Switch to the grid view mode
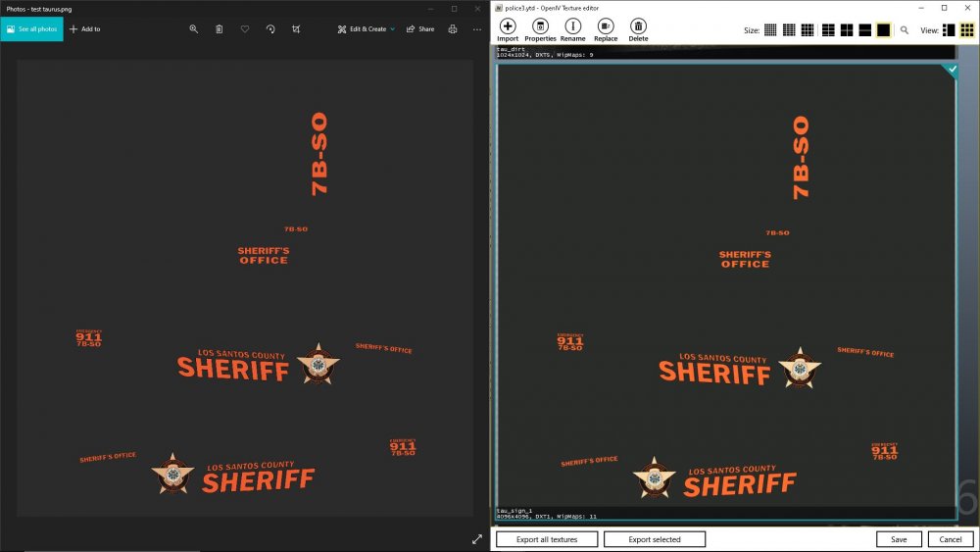 point(966,30)
